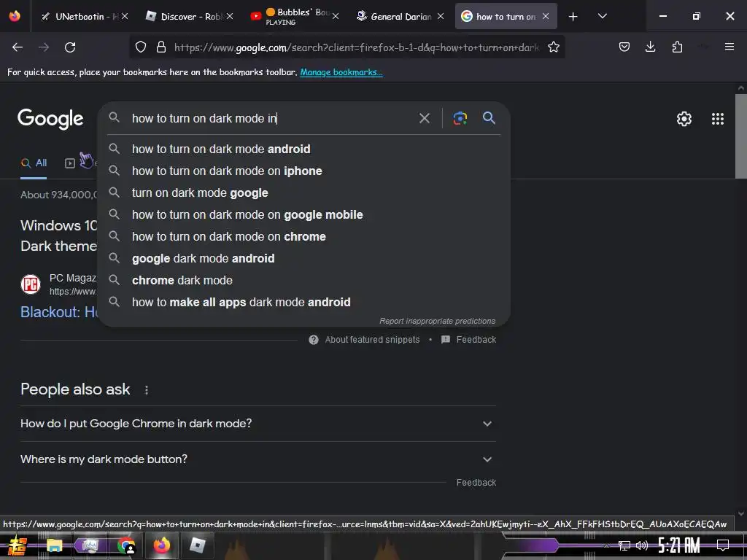Bookmark this page with the star
The image size is (747, 560).
[553, 47]
